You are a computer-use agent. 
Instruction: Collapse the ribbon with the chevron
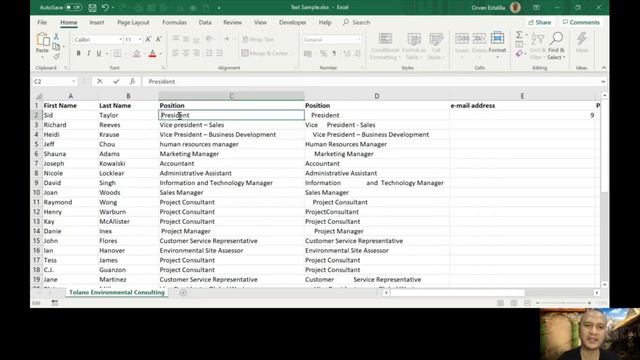click(604, 68)
